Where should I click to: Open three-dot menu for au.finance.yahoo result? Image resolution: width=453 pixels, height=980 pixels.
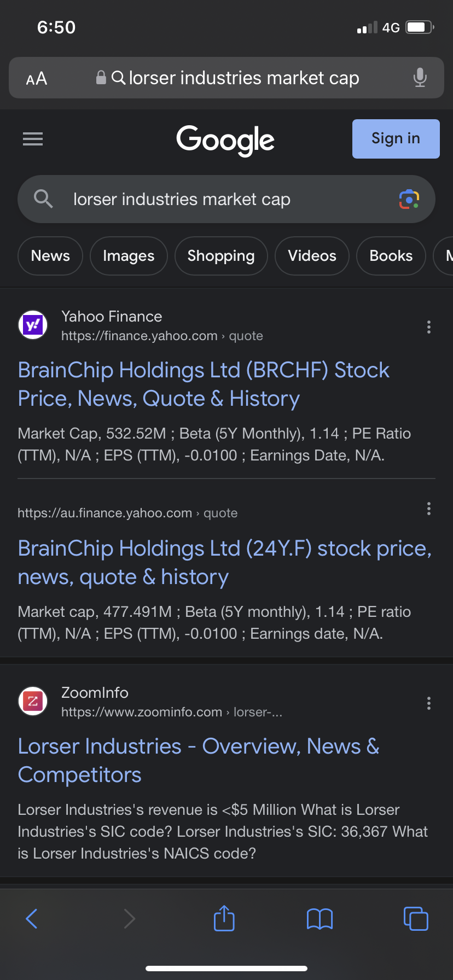[x=428, y=509]
